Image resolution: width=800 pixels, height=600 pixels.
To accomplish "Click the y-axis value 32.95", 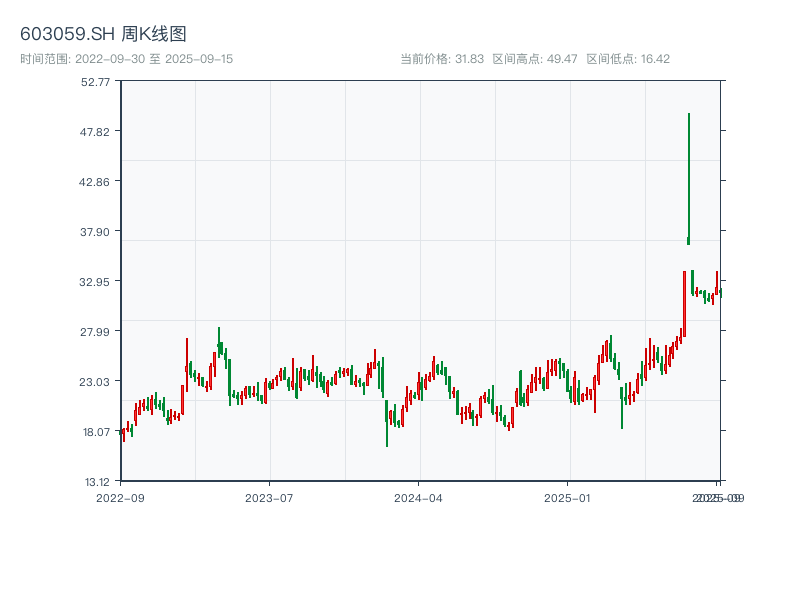I will (94, 282).
